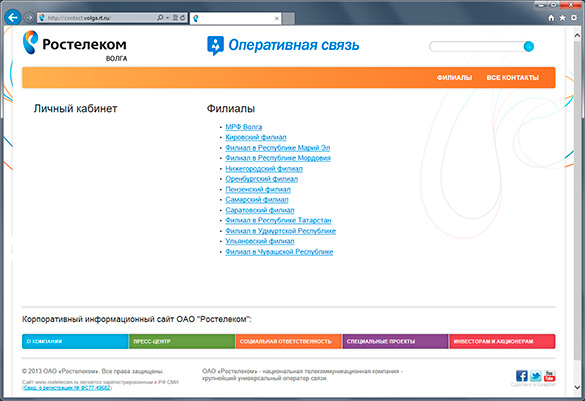
Task: Open a new tab with the blank tab button
Action: click(x=288, y=18)
